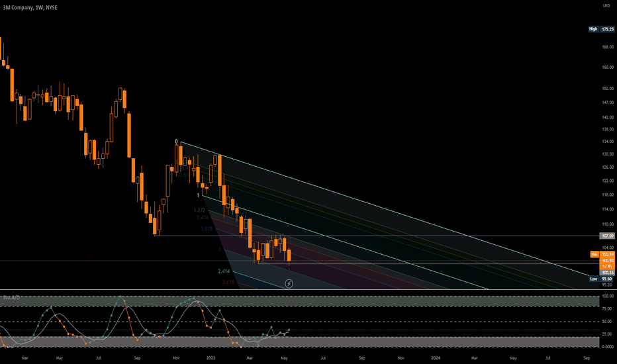Image resolution: width=617 pixels, height=364 pixels.
Task: Click the 25.00 stochastic scale value
Action: point(608,334)
